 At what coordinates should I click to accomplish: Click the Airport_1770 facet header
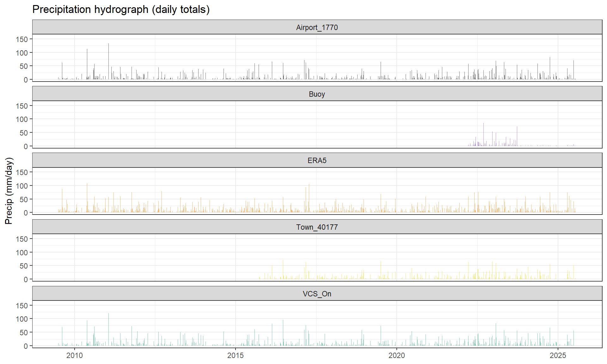pyautogui.click(x=317, y=27)
